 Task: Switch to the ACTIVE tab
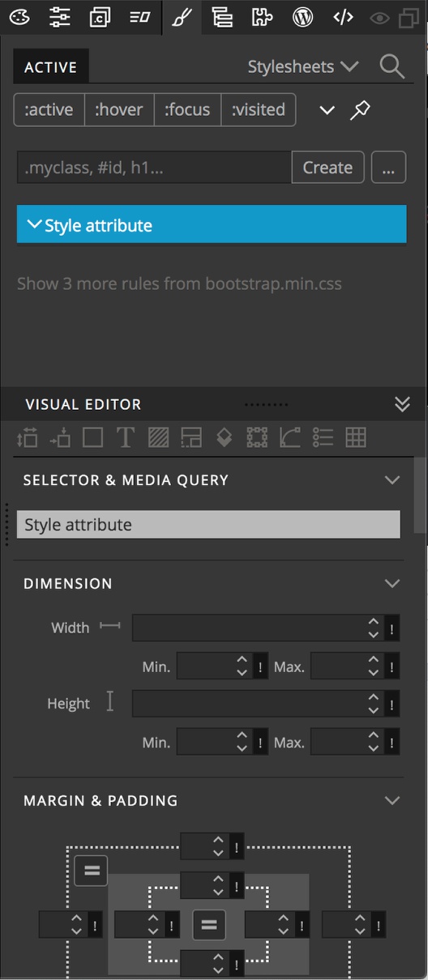pos(50,67)
